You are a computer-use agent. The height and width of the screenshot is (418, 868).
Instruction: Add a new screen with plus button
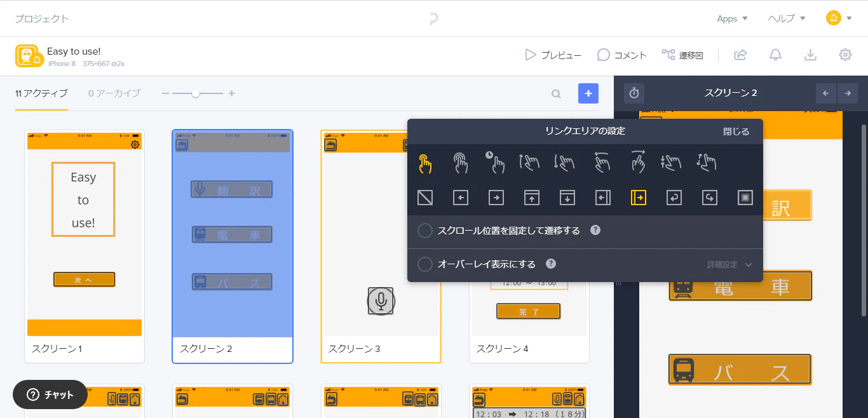point(588,93)
